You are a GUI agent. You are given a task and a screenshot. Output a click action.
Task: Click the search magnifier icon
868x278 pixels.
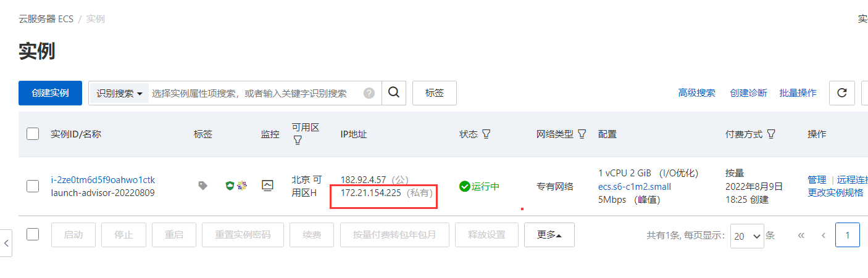[x=394, y=93]
